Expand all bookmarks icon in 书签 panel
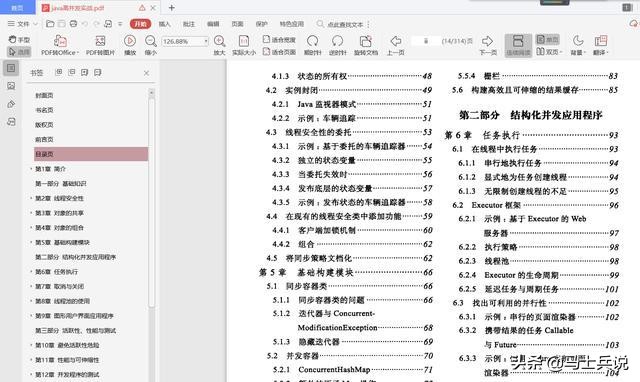The image size is (640, 382). click(x=59, y=72)
